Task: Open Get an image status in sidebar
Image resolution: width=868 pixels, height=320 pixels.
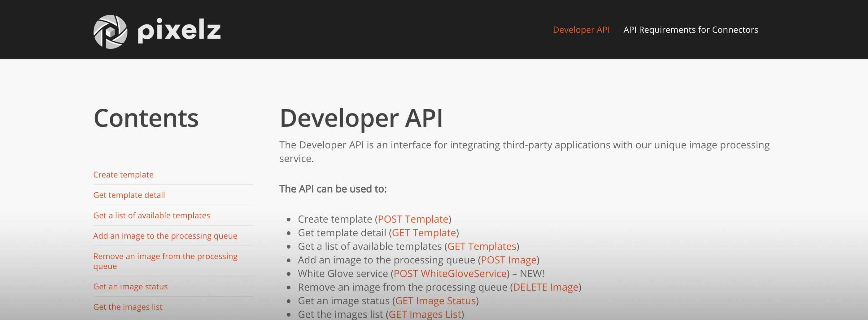Action: click(x=130, y=286)
